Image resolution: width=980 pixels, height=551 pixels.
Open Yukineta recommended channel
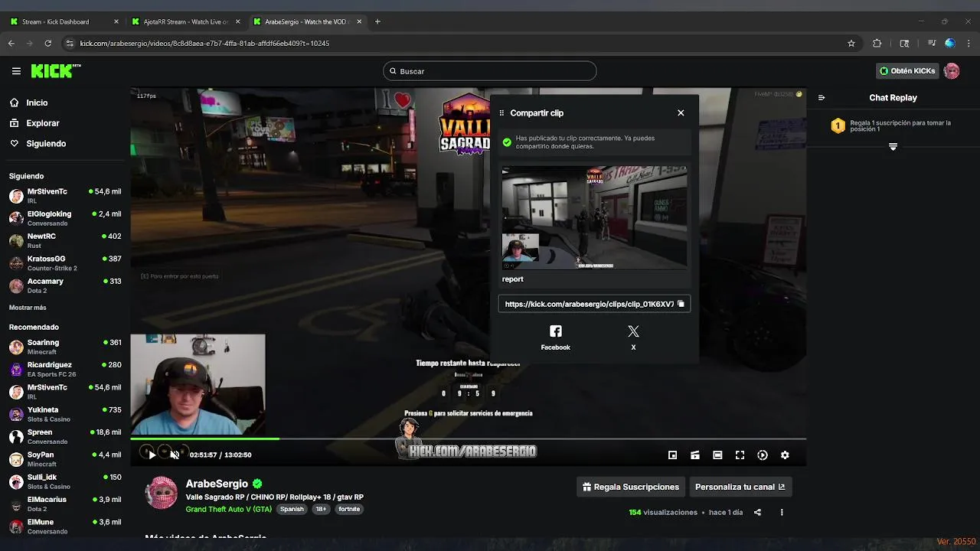65,414
